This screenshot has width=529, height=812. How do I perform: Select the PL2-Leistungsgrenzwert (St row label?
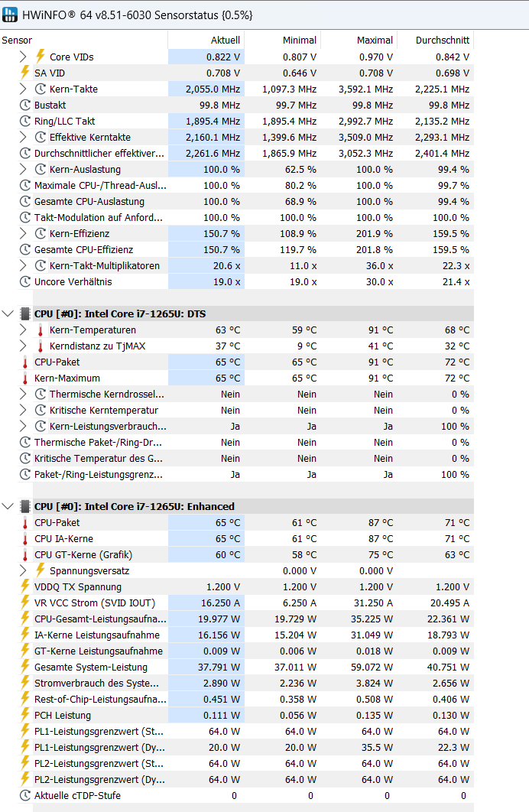point(99,763)
